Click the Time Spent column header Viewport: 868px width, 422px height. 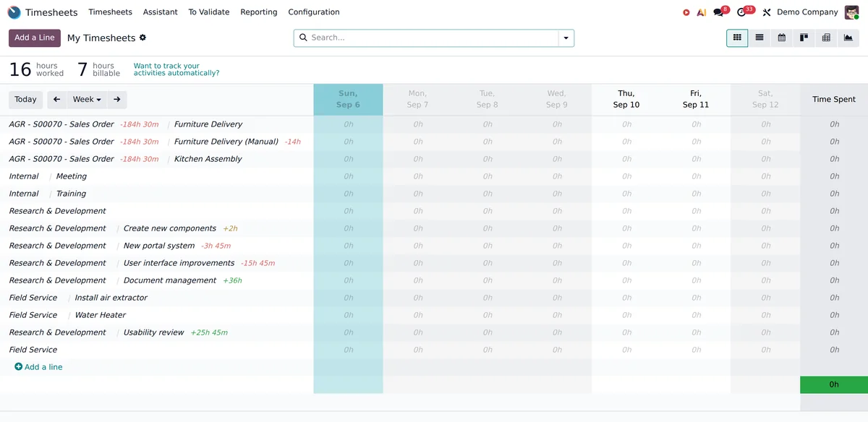click(x=834, y=100)
